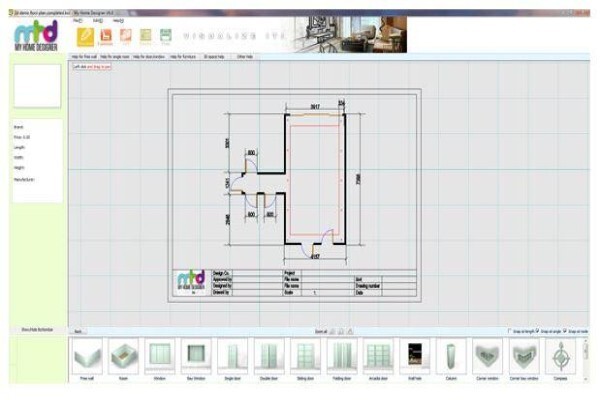This screenshot has height=400, width=600.
Task: Select the Wall hole element
Action: pos(415,356)
